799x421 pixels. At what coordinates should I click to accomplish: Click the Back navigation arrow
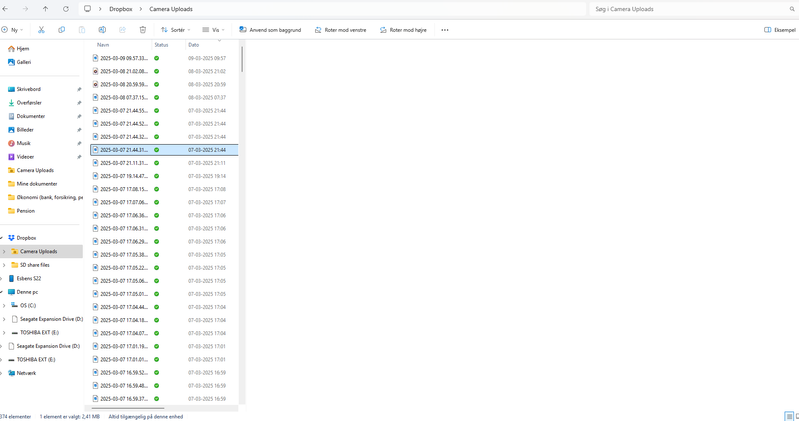pos(5,9)
